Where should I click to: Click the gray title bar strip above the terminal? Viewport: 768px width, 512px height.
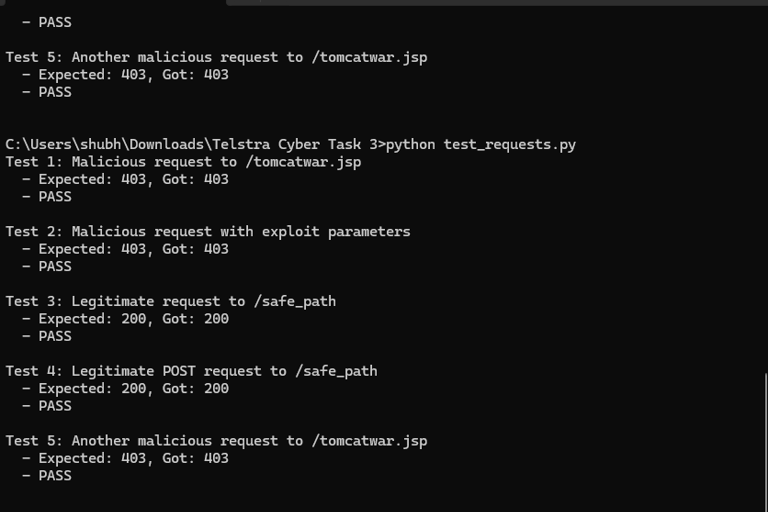click(x=497, y=2)
